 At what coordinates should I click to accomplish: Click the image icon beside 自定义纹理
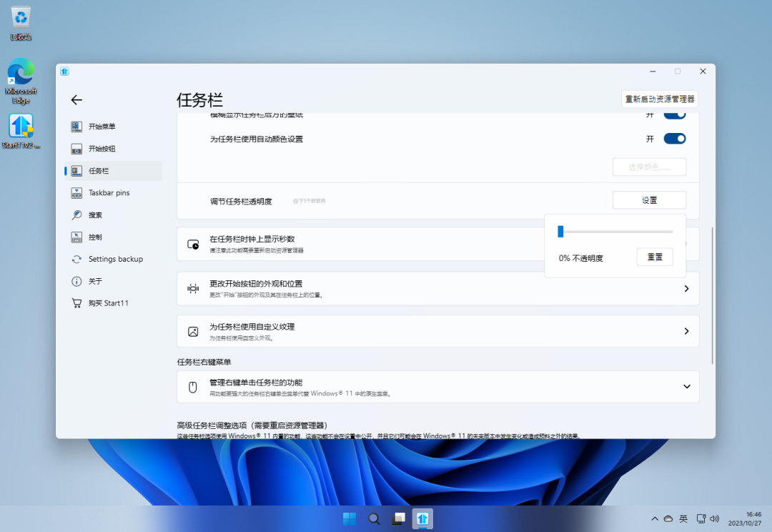pyautogui.click(x=193, y=332)
